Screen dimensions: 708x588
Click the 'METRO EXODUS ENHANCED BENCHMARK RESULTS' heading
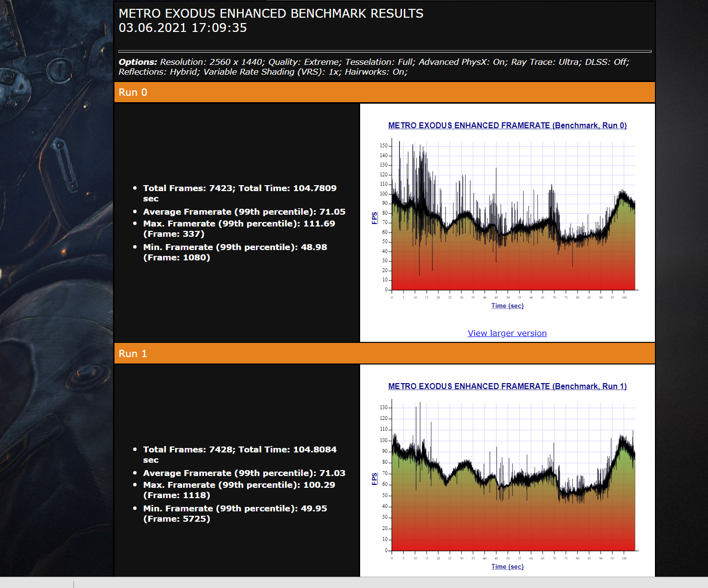click(x=271, y=13)
